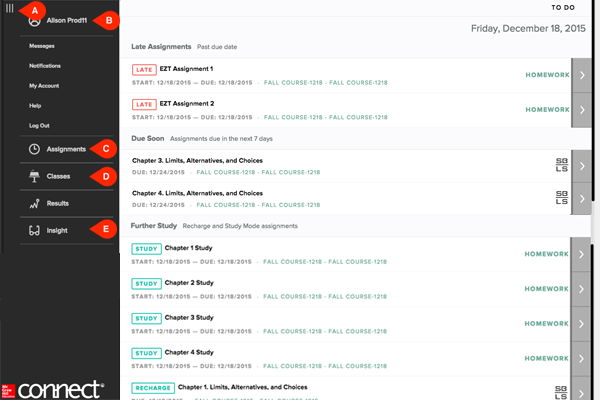This screenshot has height=400, width=600.
Task: Open Messages in the sidebar
Action: tap(42, 46)
